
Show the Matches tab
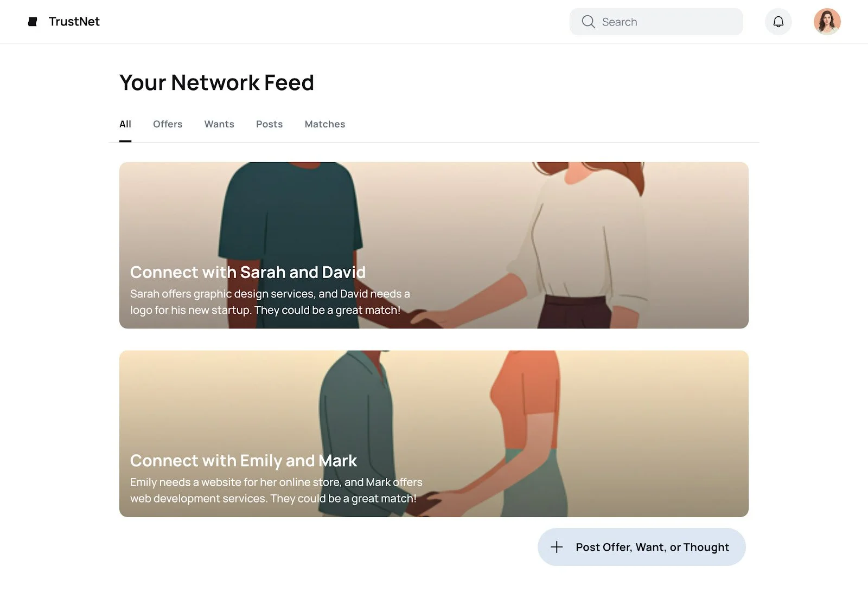click(x=325, y=124)
